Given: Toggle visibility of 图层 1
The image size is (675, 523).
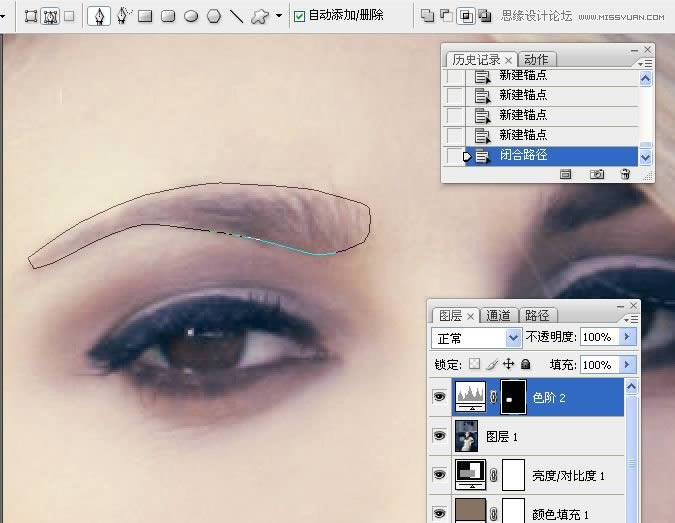Looking at the screenshot, I should [439, 436].
